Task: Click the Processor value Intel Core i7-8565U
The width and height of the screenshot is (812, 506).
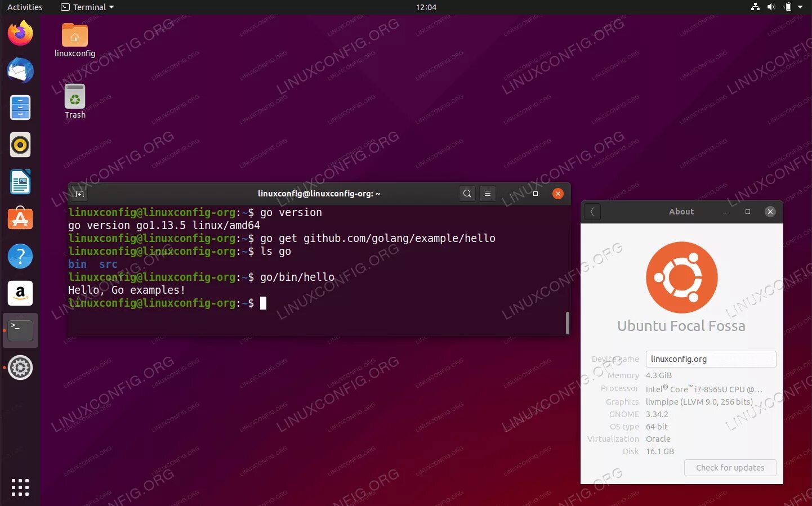Action: point(704,389)
